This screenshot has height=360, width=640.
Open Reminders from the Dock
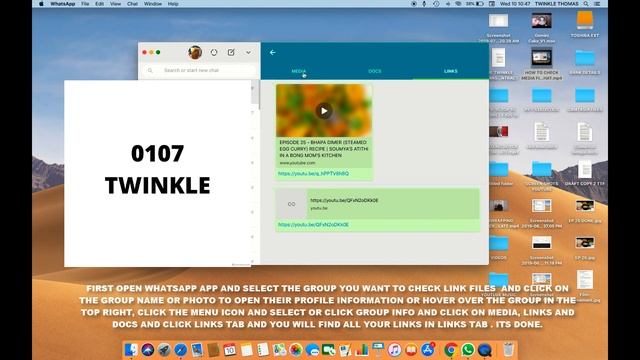coord(263,350)
